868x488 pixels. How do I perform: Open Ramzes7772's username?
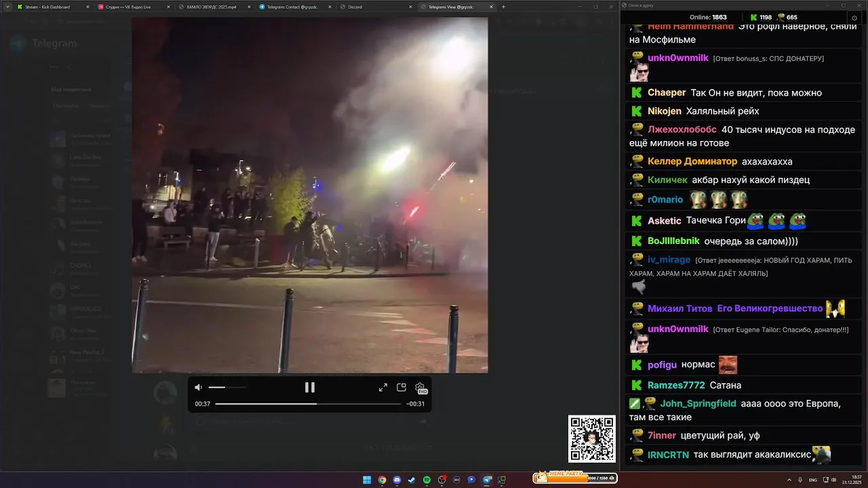[x=676, y=385]
